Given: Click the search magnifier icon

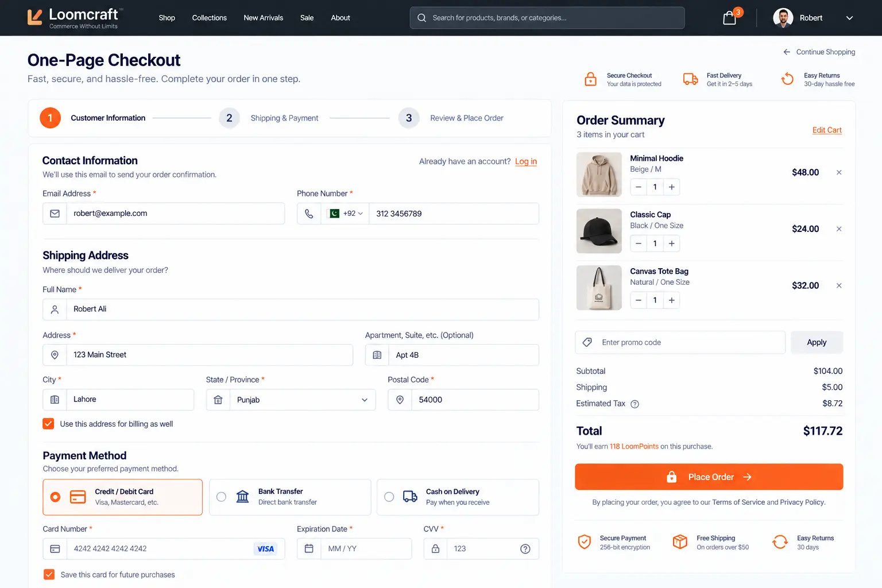Looking at the screenshot, I should (421, 18).
